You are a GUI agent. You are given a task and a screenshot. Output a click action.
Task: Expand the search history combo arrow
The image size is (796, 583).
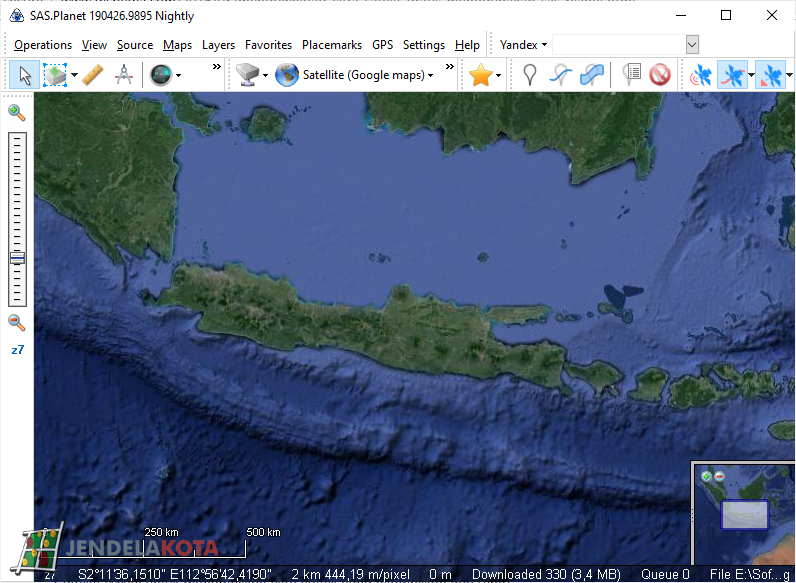point(692,45)
